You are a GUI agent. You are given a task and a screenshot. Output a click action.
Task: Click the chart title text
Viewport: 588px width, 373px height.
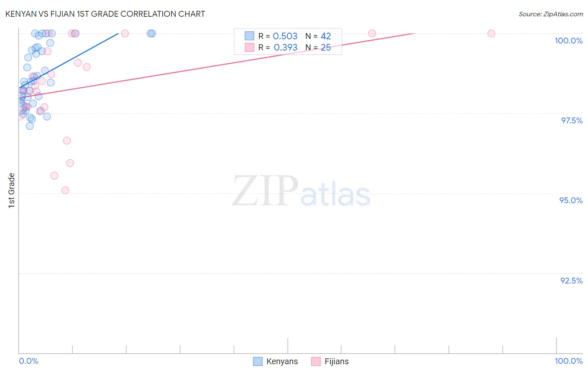point(105,14)
